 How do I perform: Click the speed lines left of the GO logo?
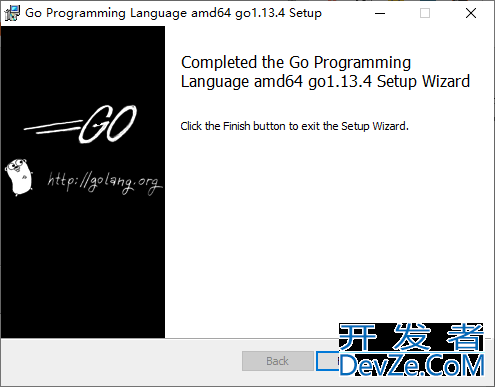[x=53, y=127]
